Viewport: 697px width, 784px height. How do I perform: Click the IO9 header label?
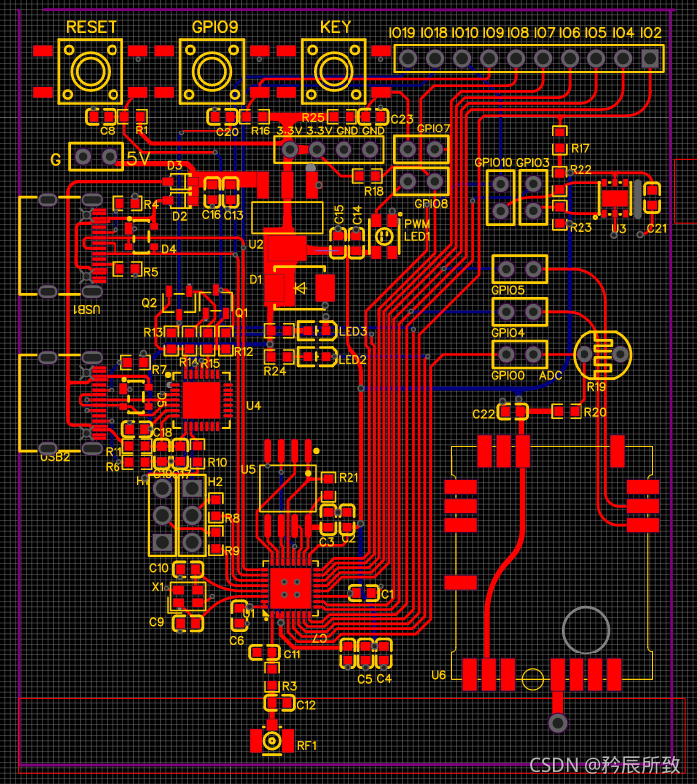tap(493, 33)
